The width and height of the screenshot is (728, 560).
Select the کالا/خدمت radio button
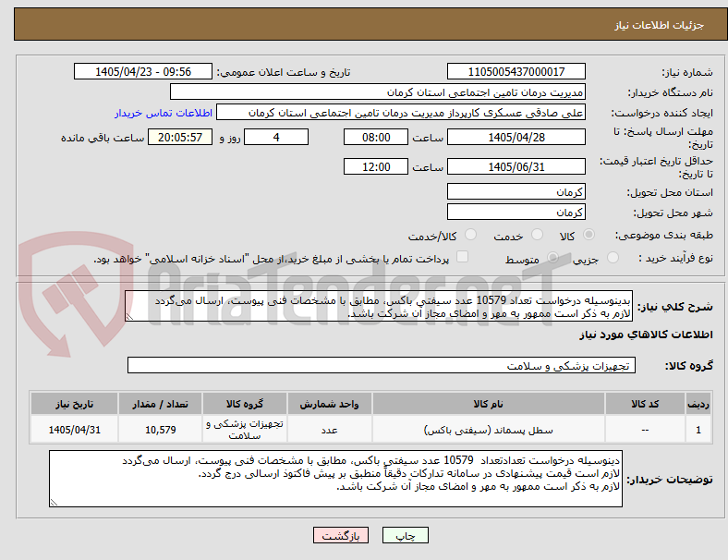tap(471, 235)
